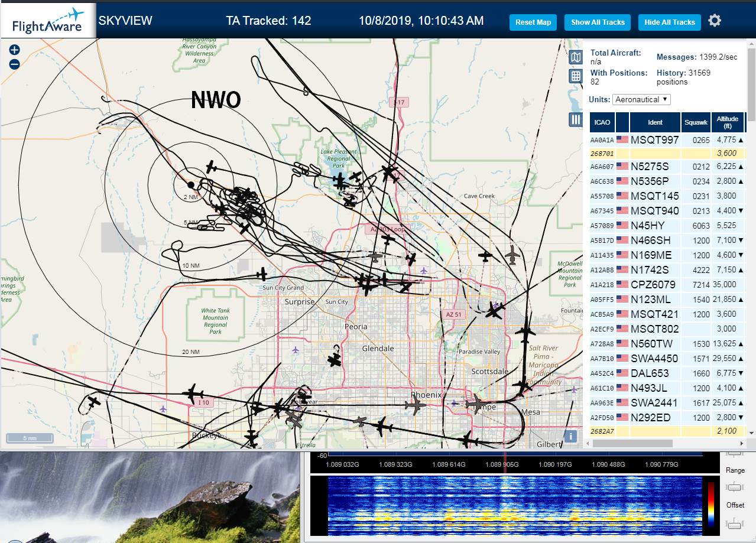
Task: Select the aircraft icon above Paradise Valley
Action: tap(495, 310)
